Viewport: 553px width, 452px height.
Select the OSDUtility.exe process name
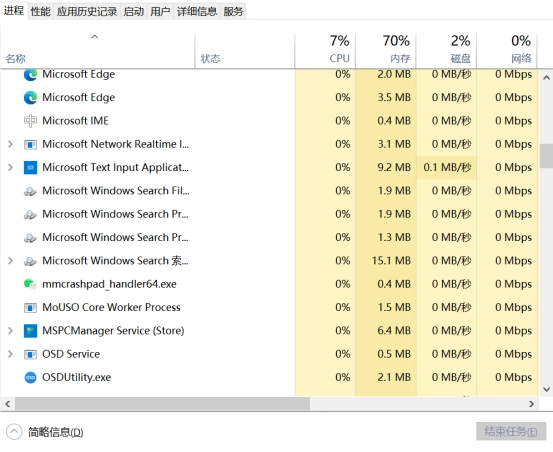click(x=77, y=378)
